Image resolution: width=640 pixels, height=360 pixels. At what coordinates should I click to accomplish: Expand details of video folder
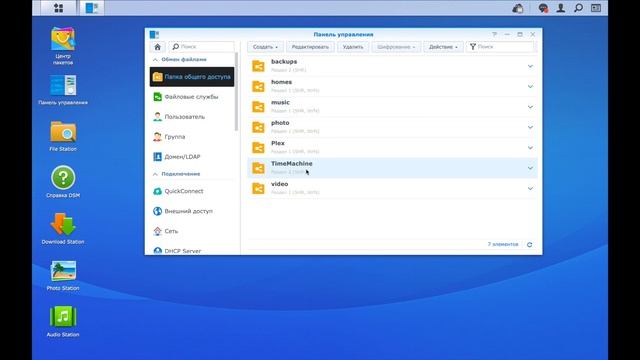(530, 189)
